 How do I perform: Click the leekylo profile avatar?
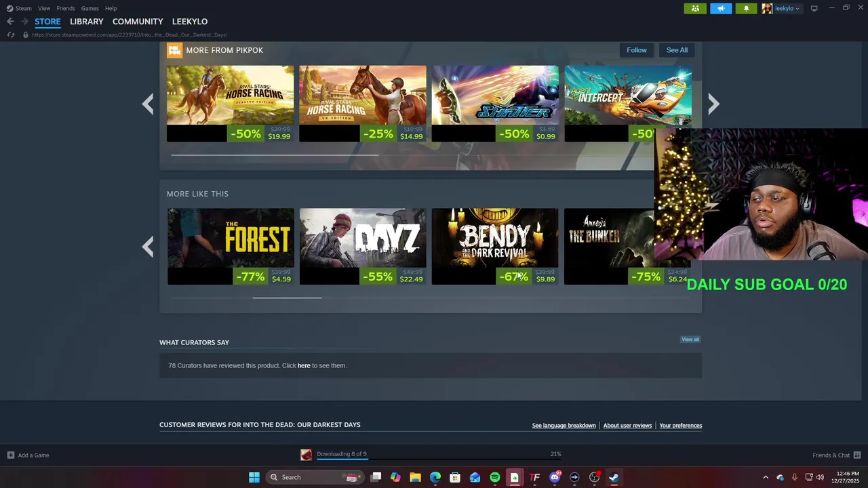pos(767,8)
